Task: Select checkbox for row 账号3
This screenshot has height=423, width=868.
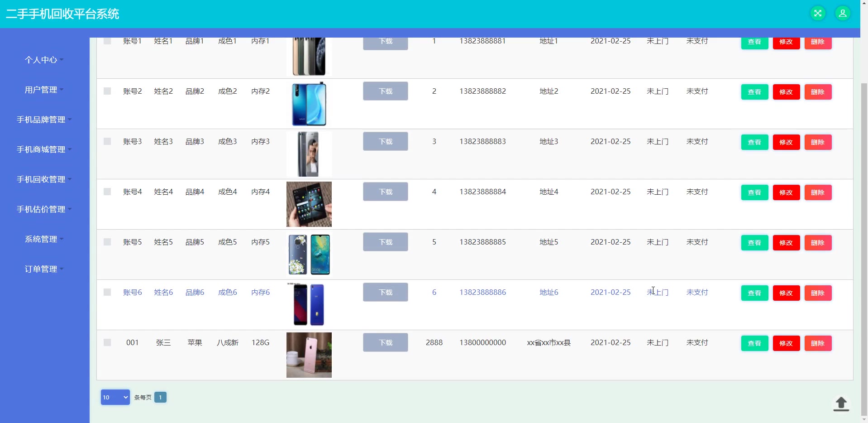Action: [x=107, y=141]
